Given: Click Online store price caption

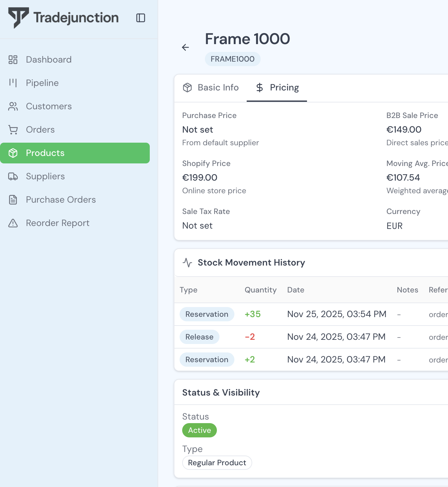Looking at the screenshot, I should tap(214, 191).
